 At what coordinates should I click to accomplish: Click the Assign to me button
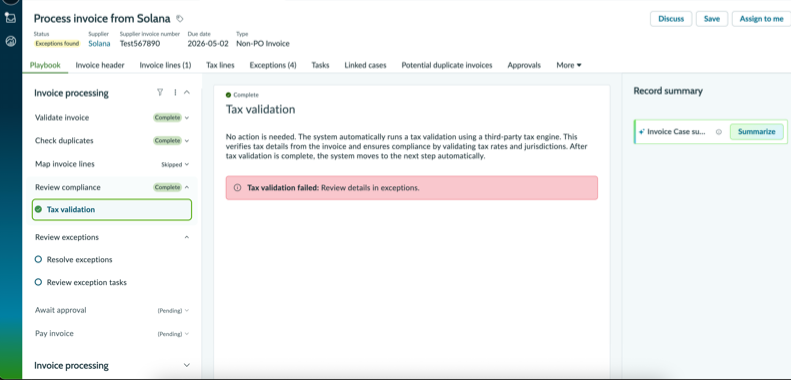coord(761,19)
